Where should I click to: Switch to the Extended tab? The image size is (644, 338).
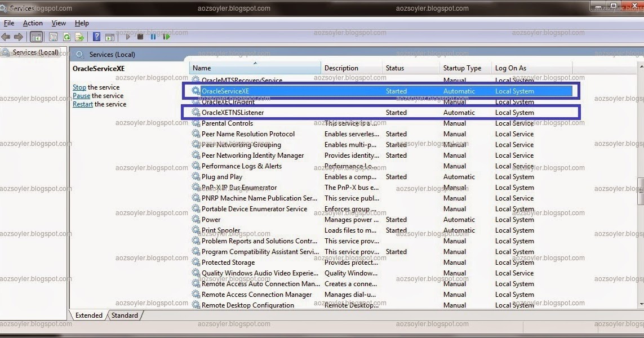(x=88, y=315)
